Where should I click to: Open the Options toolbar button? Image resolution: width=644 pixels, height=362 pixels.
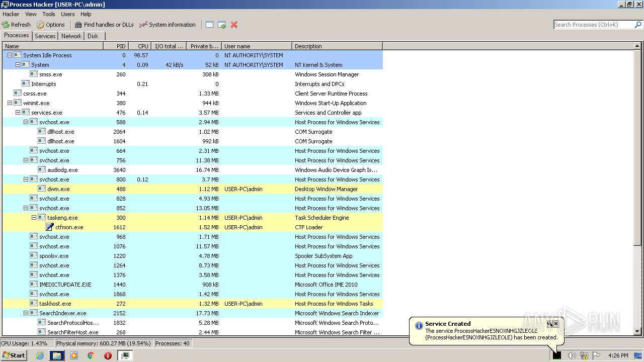coord(50,25)
